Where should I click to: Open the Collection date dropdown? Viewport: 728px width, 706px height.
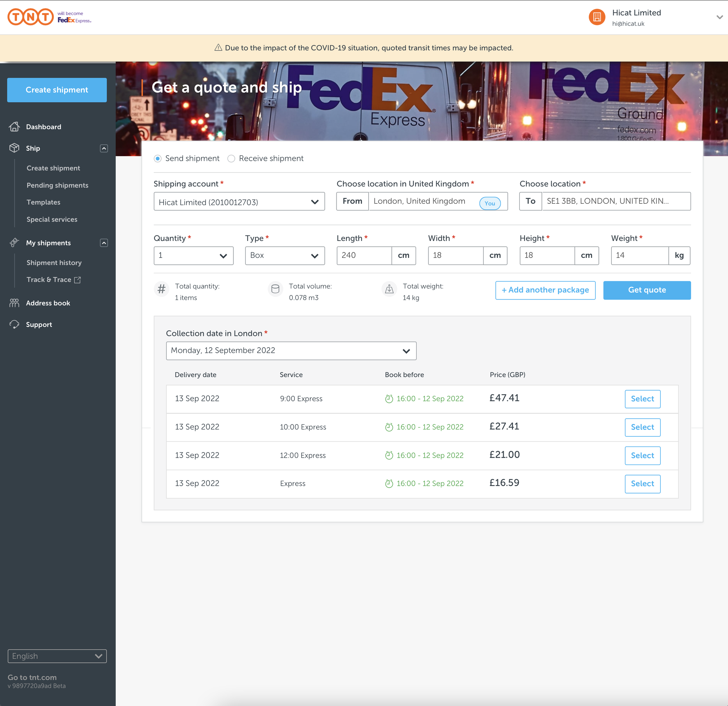click(291, 351)
